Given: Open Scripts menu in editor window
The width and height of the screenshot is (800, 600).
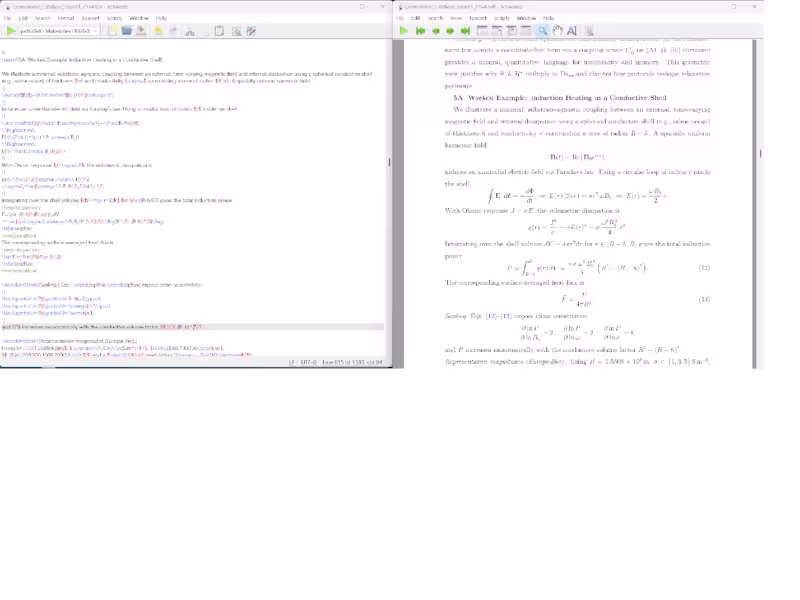Looking at the screenshot, I should point(114,18).
